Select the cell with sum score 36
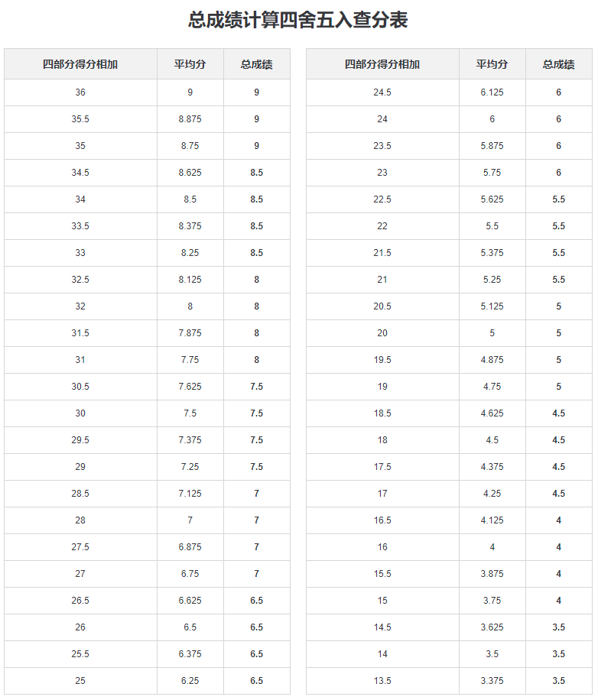This screenshot has width=598, height=700. tap(80, 92)
